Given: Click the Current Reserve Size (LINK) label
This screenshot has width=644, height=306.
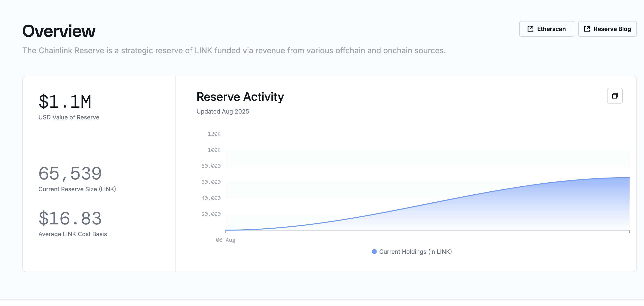Looking at the screenshot, I should 77,189.
